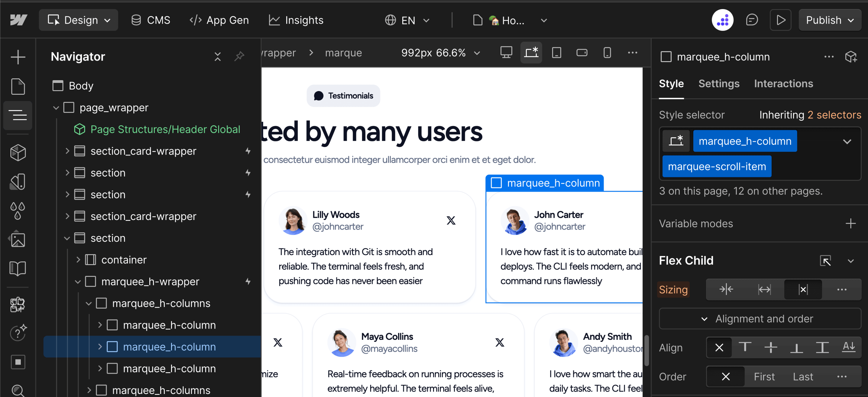Click the purple dots avatar icon
868x397 pixels.
[x=723, y=20]
